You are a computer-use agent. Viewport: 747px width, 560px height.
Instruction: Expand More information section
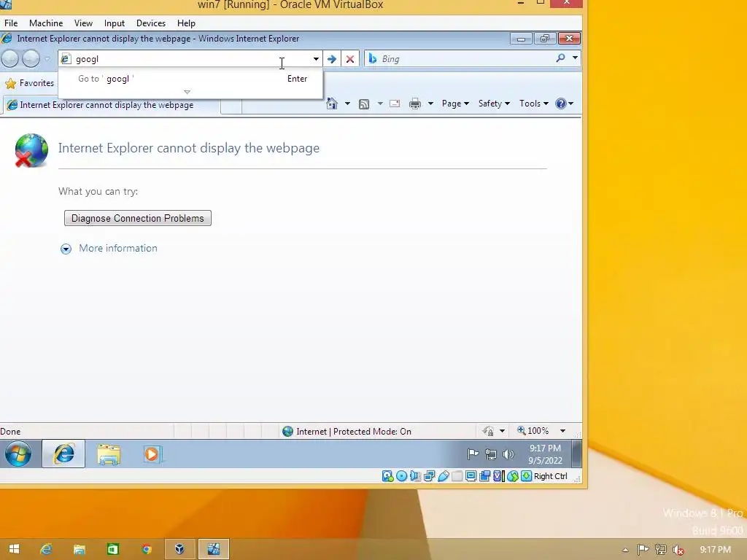pyautogui.click(x=109, y=248)
